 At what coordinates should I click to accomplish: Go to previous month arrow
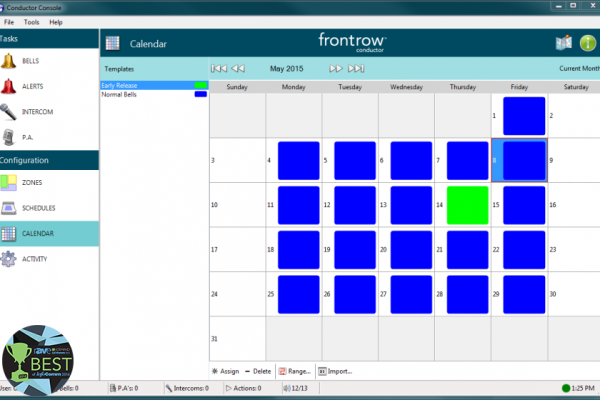[x=238, y=69]
